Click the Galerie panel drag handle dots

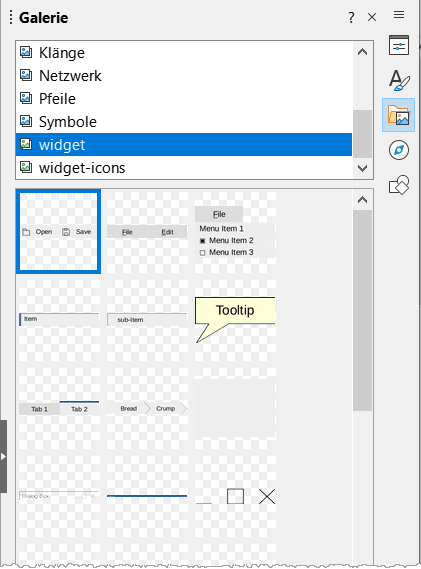click(x=11, y=17)
